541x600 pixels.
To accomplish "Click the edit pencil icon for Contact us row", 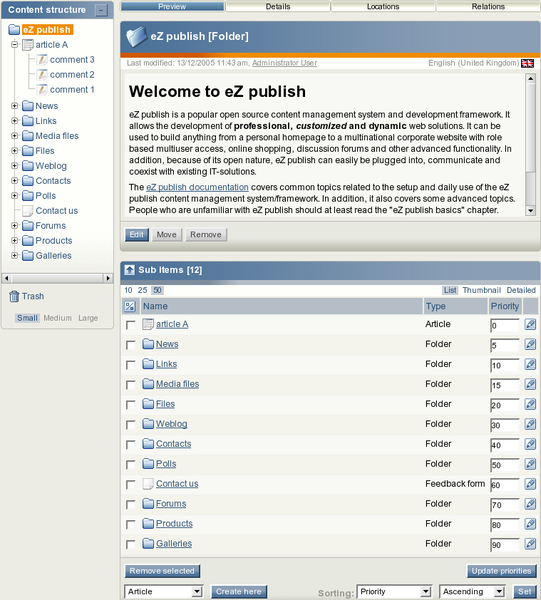I will pyautogui.click(x=530, y=484).
